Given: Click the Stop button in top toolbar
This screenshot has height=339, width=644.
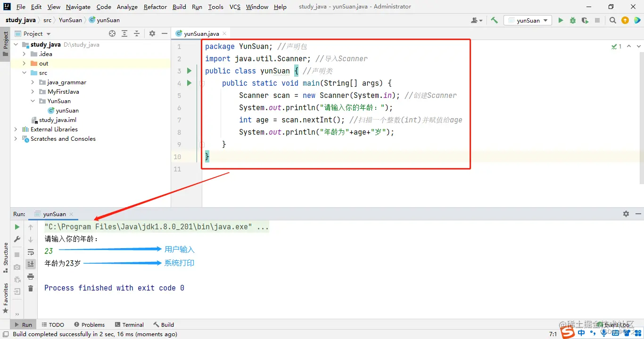Looking at the screenshot, I should point(597,20).
